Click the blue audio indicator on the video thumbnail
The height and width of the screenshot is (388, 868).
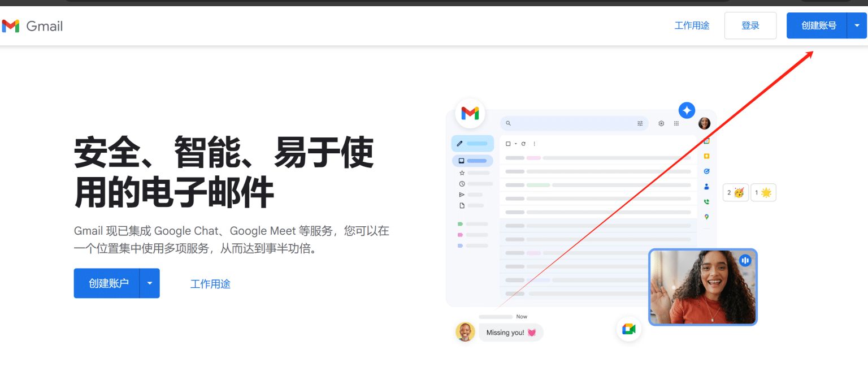[x=745, y=260]
